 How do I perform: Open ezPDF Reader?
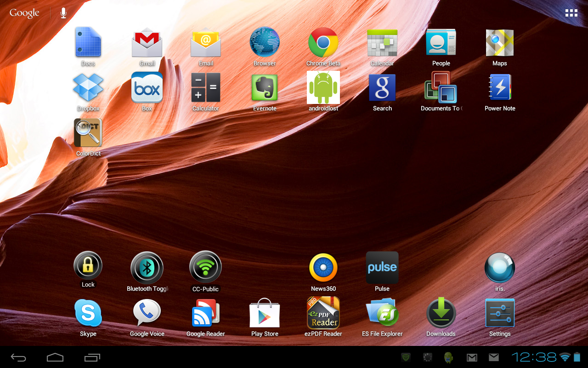[323, 313]
